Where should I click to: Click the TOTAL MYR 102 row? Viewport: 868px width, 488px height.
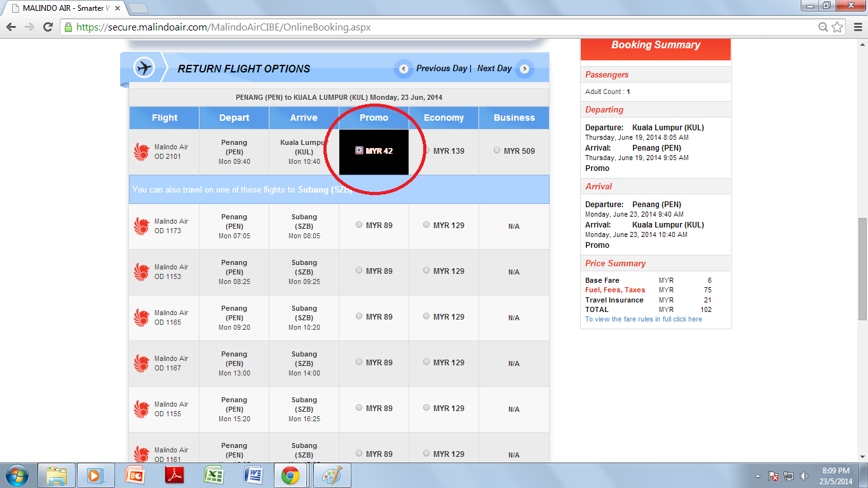[x=648, y=309]
